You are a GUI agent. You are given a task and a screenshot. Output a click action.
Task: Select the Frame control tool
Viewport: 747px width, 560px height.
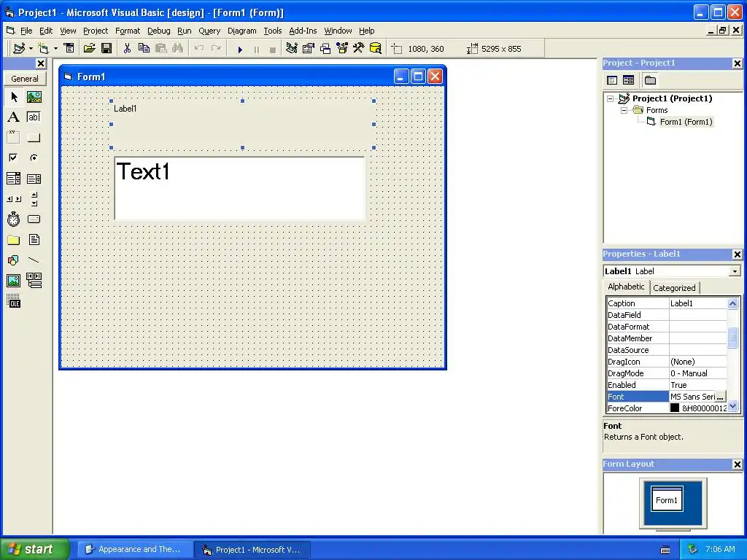click(x=14, y=138)
